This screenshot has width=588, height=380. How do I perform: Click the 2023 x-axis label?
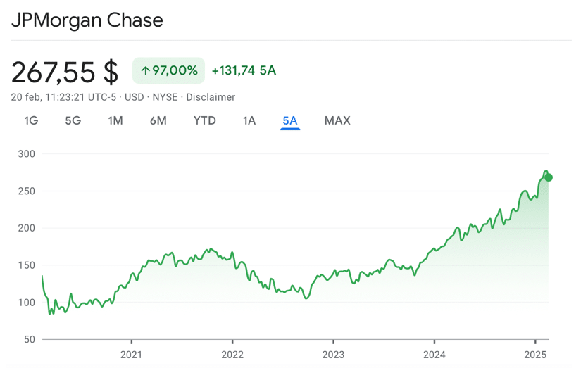pyautogui.click(x=333, y=355)
